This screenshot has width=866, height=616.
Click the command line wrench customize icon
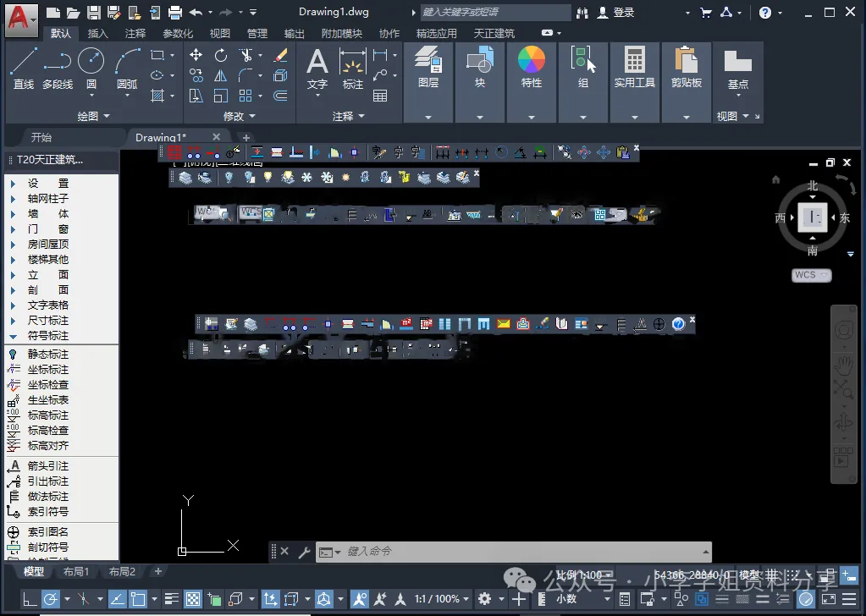pos(304,552)
